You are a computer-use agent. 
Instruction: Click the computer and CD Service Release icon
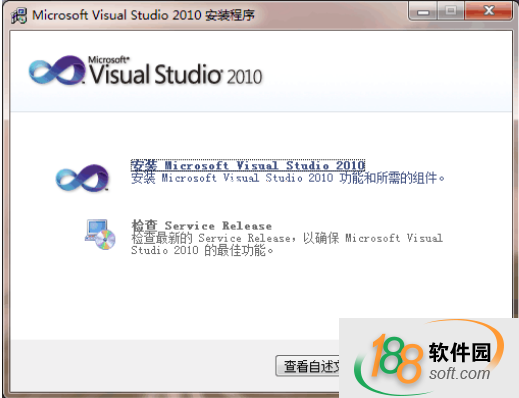click(100, 234)
